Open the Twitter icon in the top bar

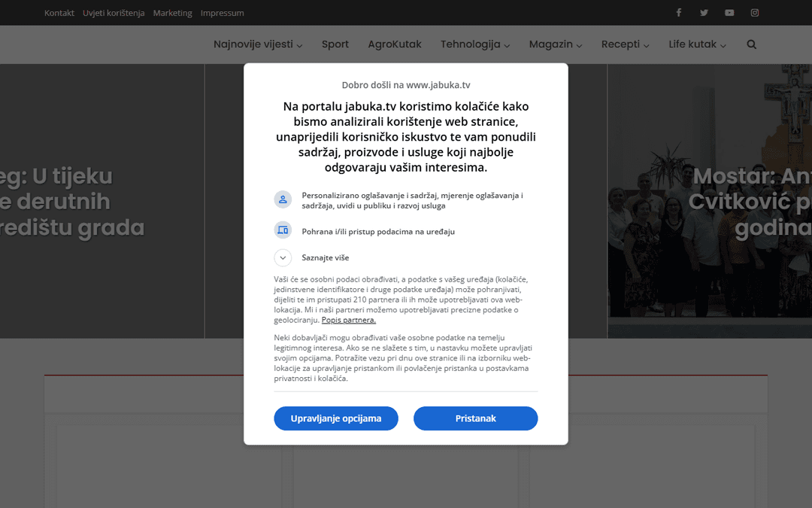pyautogui.click(x=704, y=13)
